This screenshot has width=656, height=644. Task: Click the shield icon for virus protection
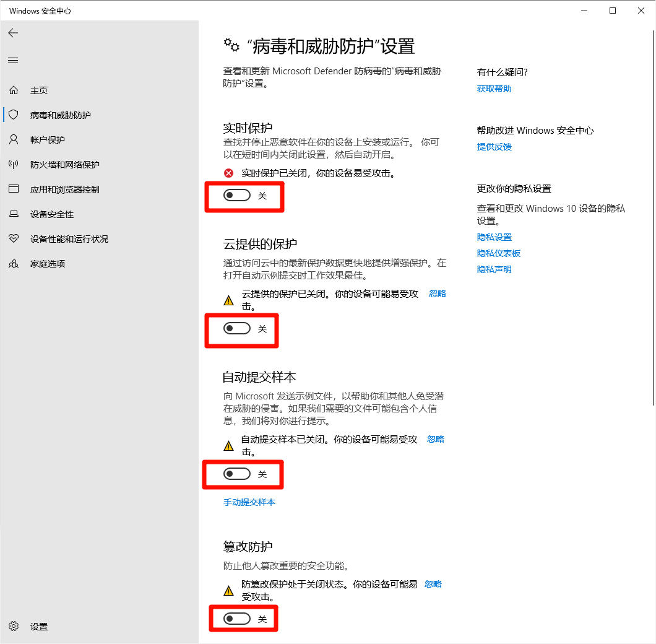[x=14, y=115]
